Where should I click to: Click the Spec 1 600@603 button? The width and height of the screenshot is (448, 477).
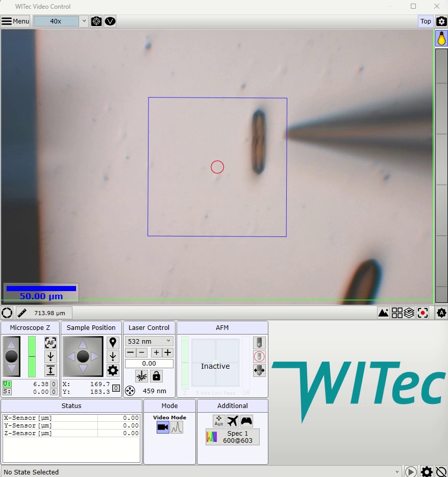click(232, 436)
